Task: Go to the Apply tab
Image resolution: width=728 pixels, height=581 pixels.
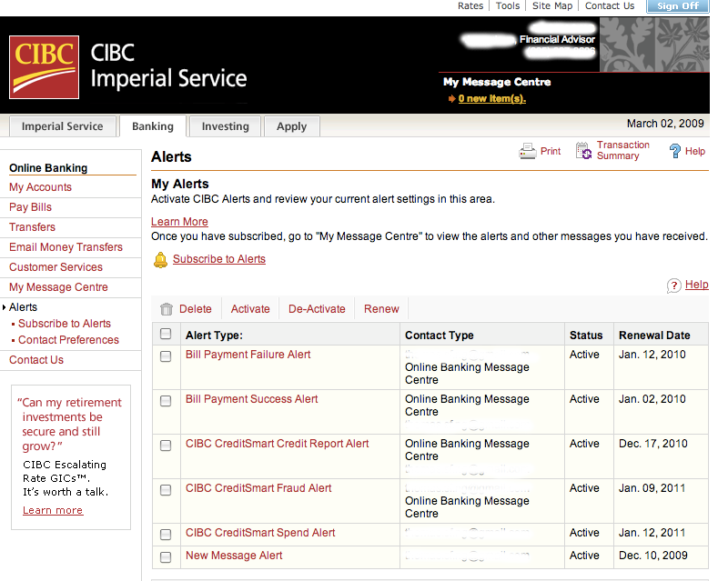Action: click(291, 126)
